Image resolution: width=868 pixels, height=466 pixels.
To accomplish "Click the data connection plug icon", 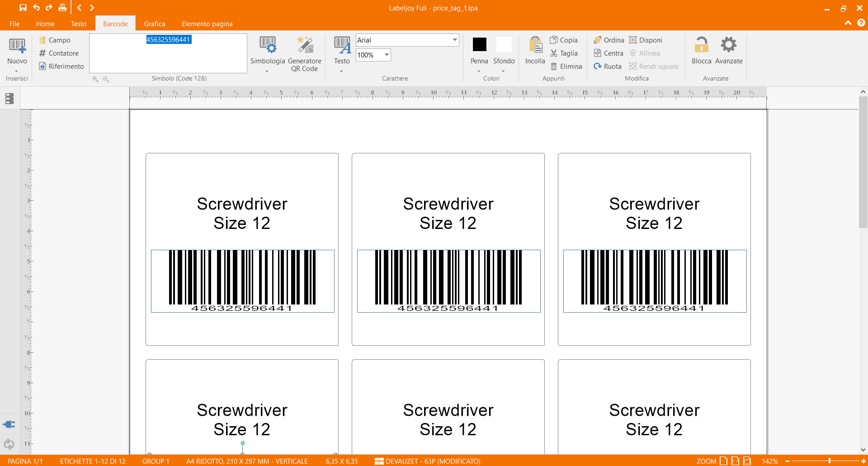I will pos(9,424).
